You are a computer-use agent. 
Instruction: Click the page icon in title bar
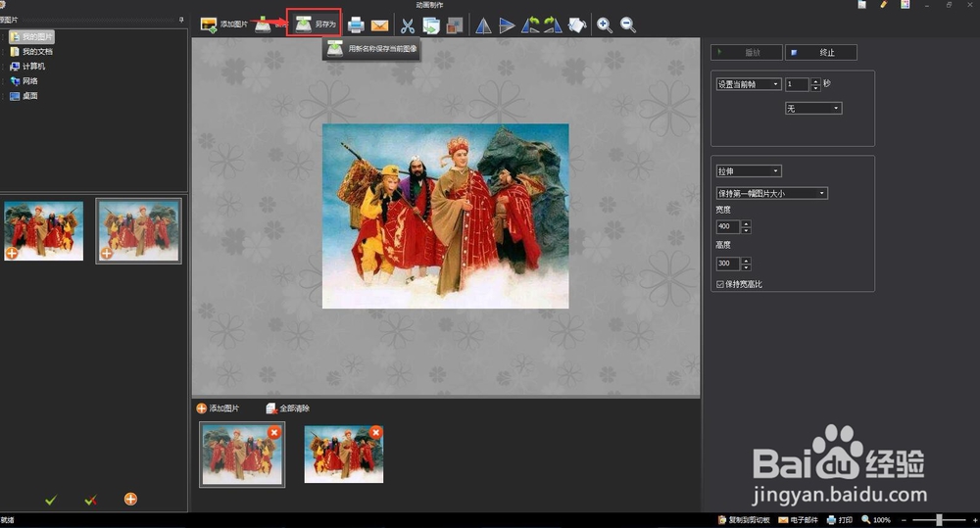click(861, 4)
